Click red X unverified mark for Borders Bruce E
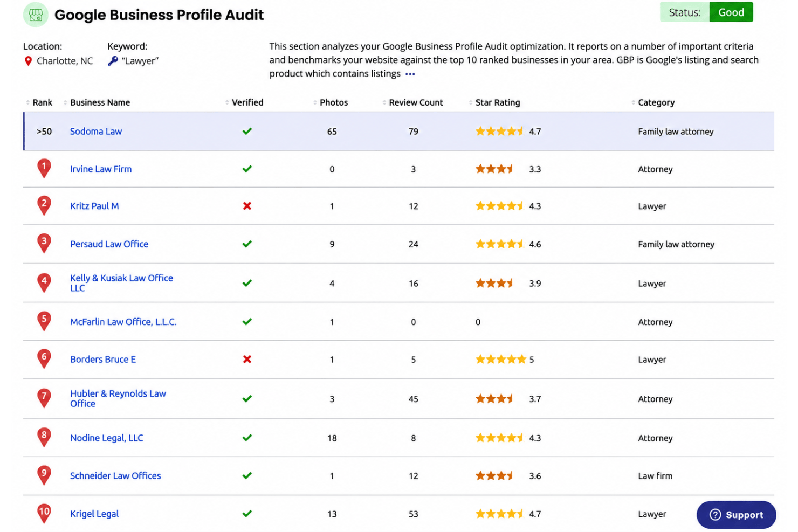Image resolution: width=798 pixels, height=532 pixels. click(x=247, y=359)
